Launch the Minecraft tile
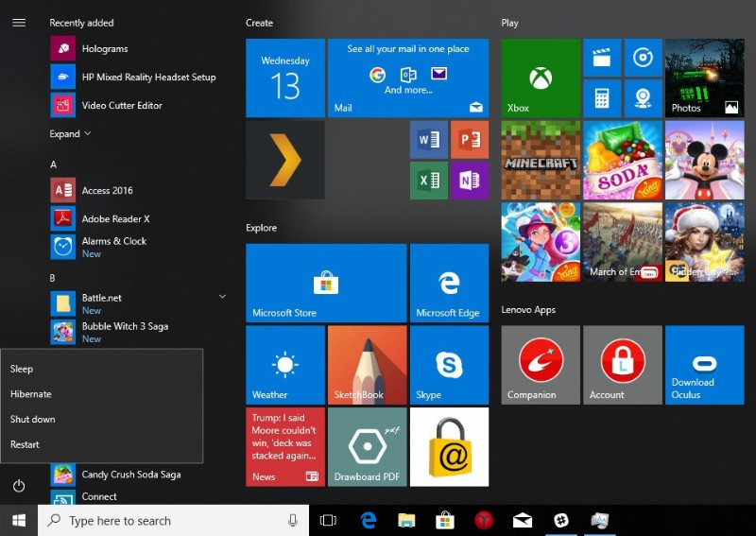Image resolution: width=756 pixels, height=536 pixels. (x=541, y=160)
